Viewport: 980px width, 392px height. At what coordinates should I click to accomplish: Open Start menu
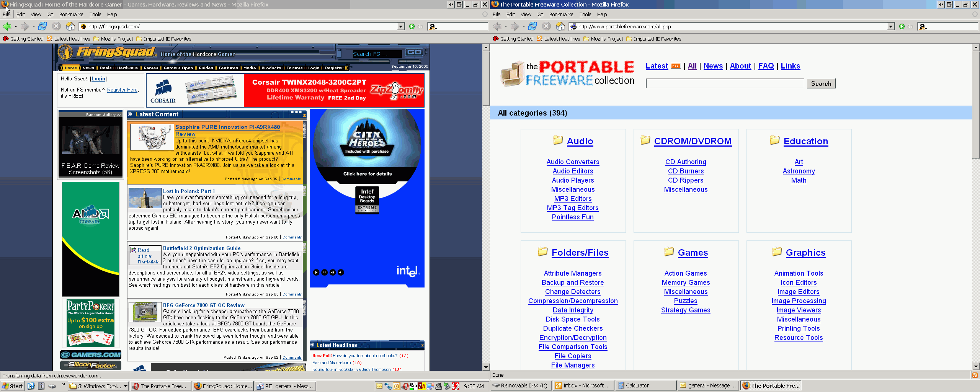tap(13, 386)
